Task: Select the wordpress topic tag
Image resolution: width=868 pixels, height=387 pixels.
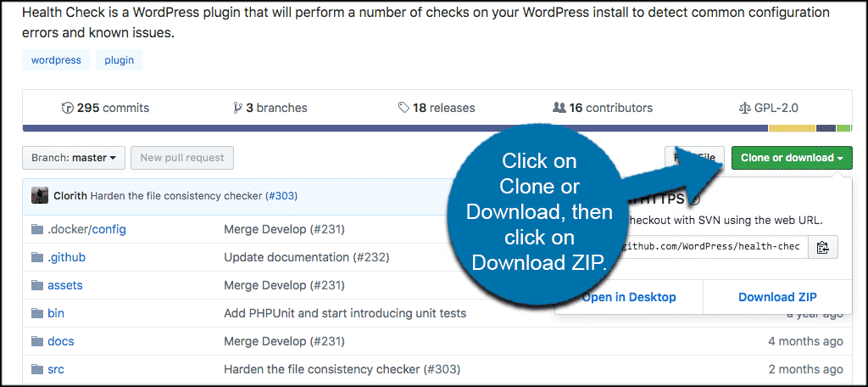Action: (56, 60)
